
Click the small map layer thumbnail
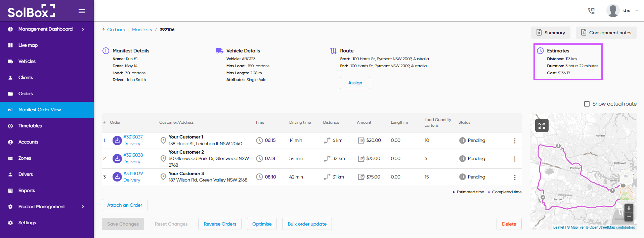[x=626, y=177]
